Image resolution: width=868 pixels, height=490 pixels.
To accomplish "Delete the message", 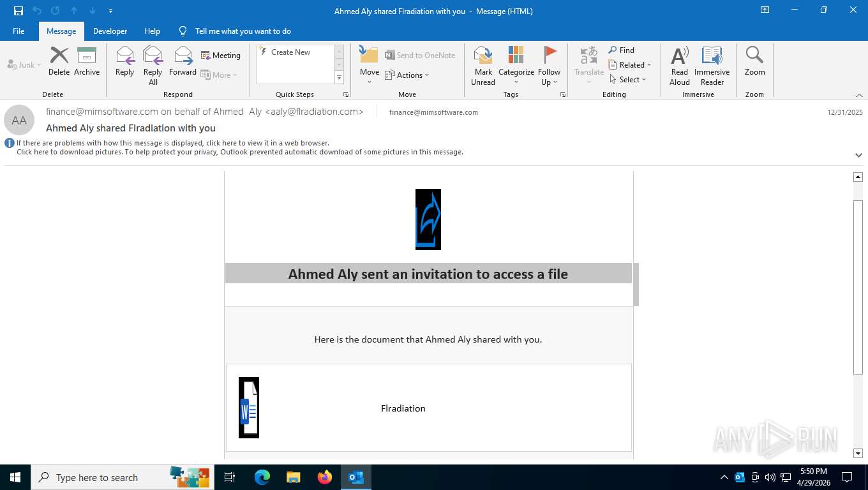I will [59, 61].
